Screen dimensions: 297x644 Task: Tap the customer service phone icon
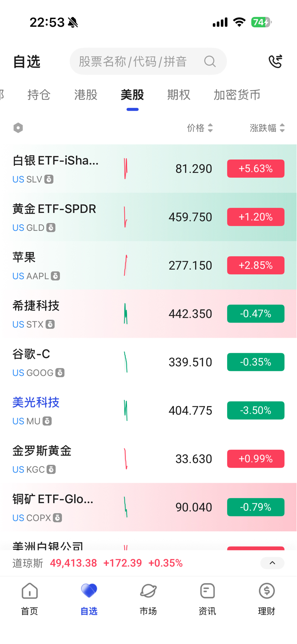point(275,61)
